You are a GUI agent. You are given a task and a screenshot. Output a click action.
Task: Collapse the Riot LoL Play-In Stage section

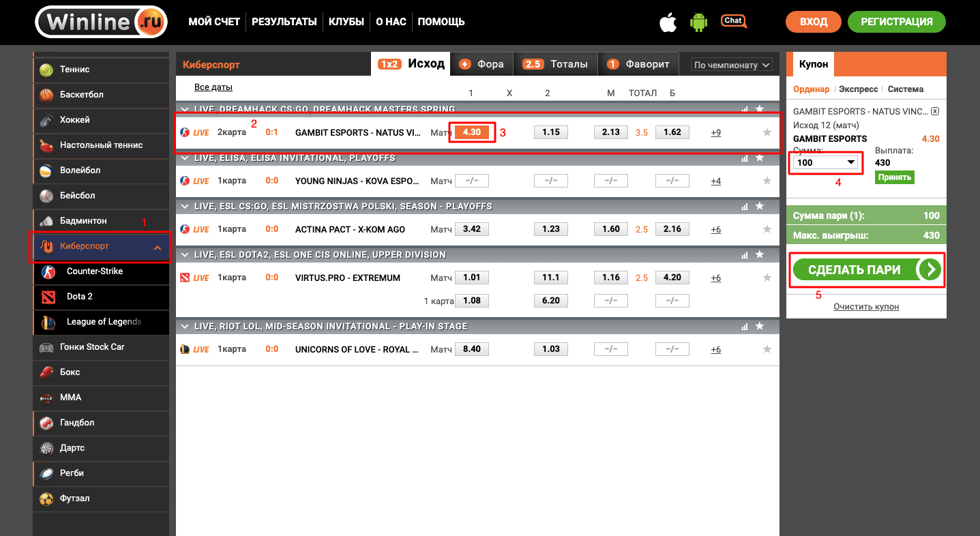point(184,327)
